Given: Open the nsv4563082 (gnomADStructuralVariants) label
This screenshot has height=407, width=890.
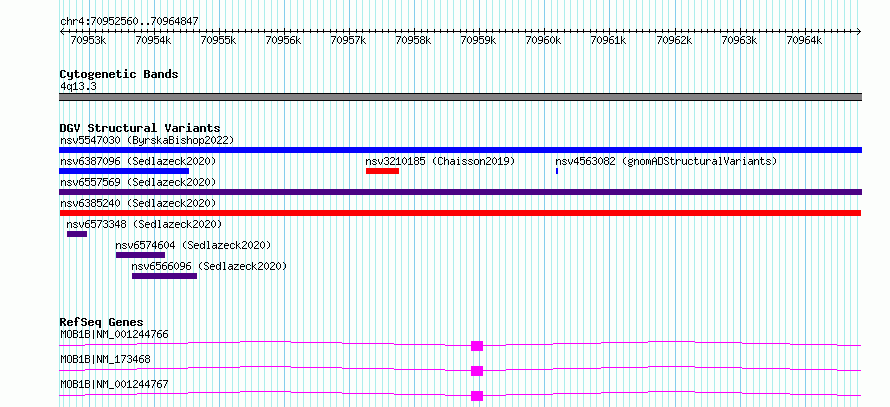Looking at the screenshot, I should pyautogui.click(x=666, y=161).
